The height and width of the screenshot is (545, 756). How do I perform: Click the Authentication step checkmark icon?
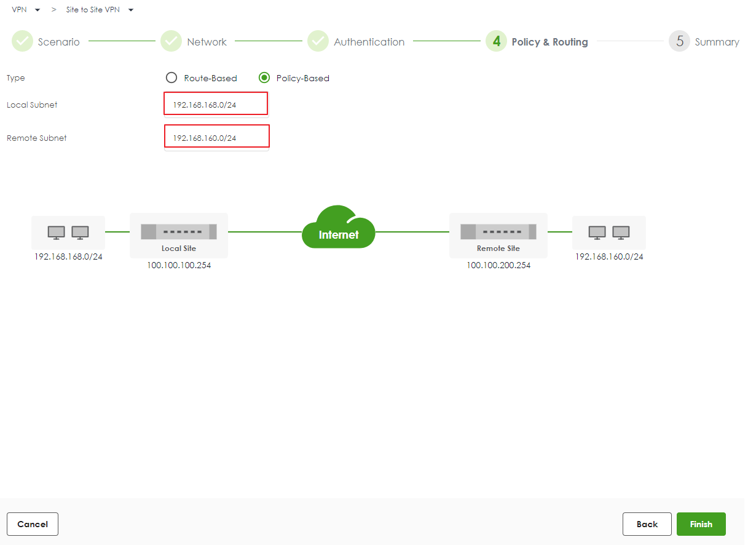click(318, 42)
